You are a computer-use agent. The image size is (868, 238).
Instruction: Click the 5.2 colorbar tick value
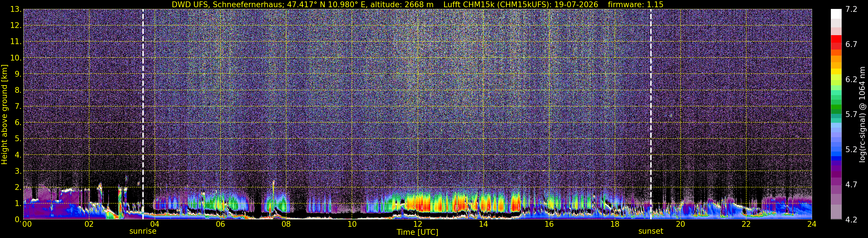pyautogui.click(x=851, y=149)
